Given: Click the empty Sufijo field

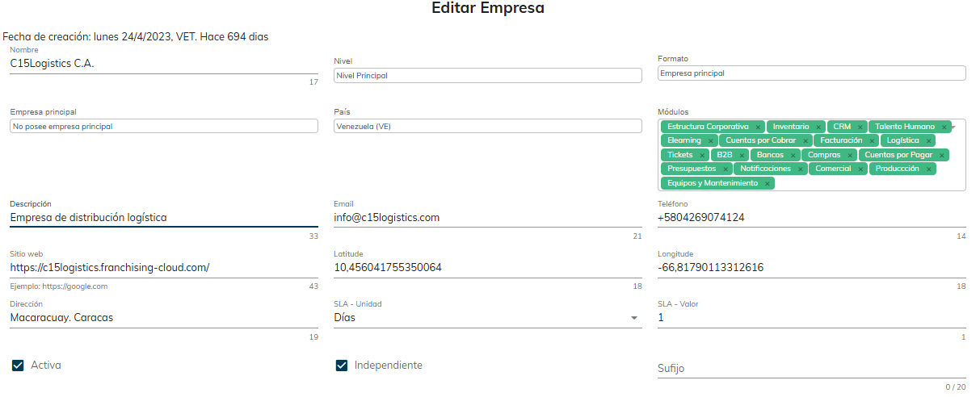Looking at the screenshot, I should pos(811,369).
